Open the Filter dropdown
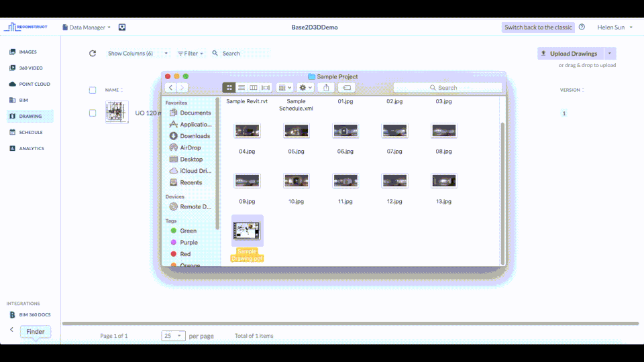 (x=190, y=54)
